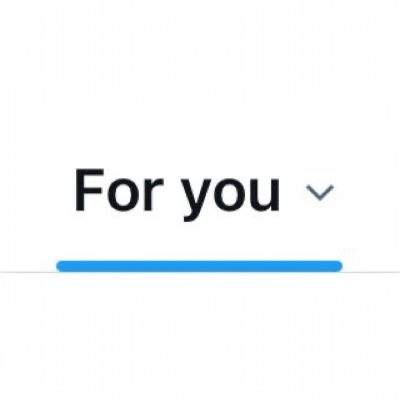Open feed selector beside For you
This screenshot has height=400, width=400.
pos(320,193)
